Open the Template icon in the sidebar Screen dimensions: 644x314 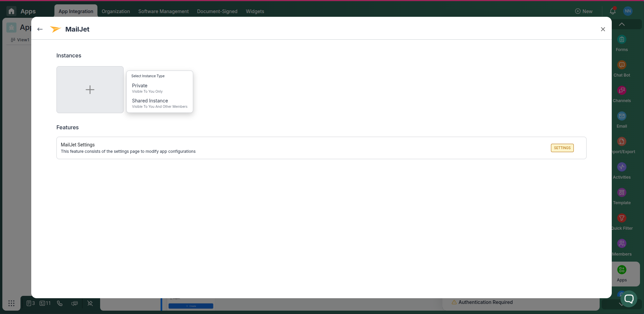tap(621, 192)
